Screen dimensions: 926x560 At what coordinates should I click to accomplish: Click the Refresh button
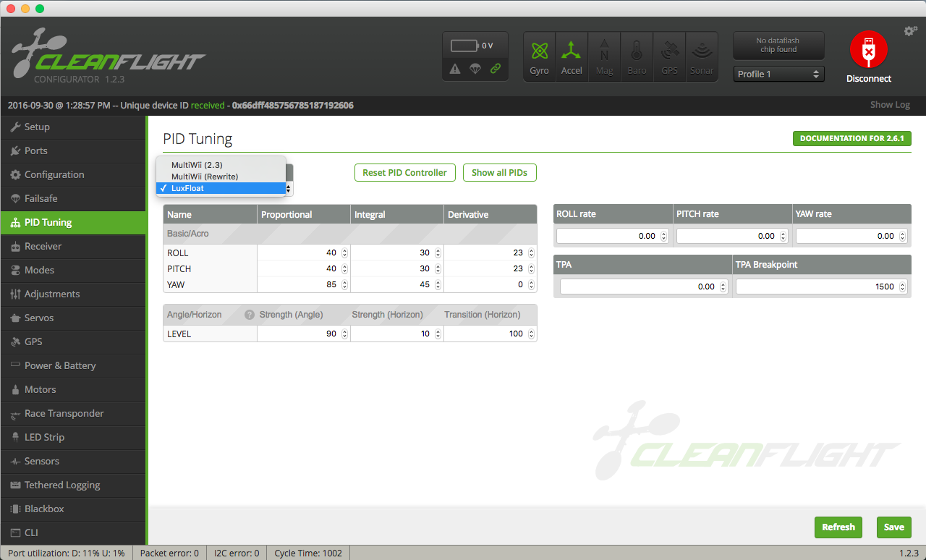(838, 527)
